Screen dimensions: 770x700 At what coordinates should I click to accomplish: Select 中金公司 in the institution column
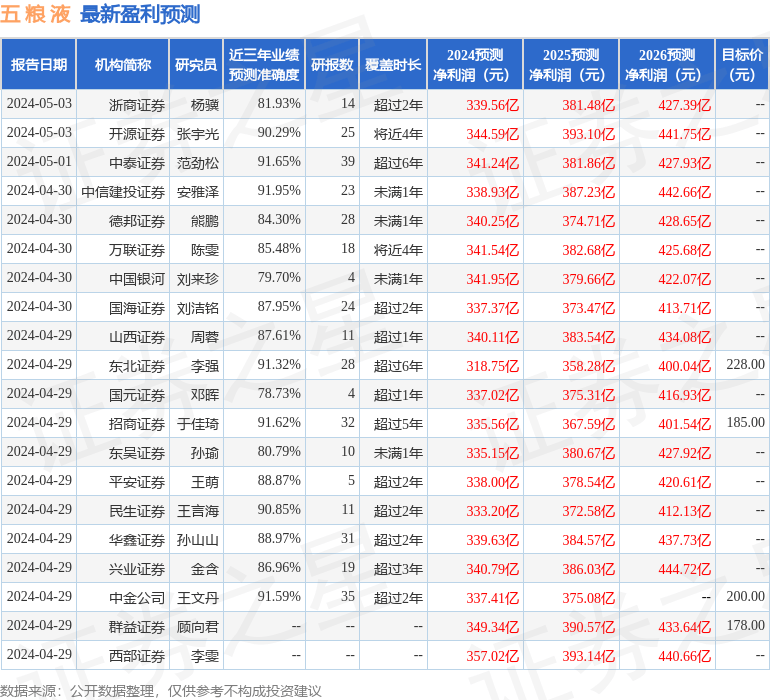tap(137, 598)
